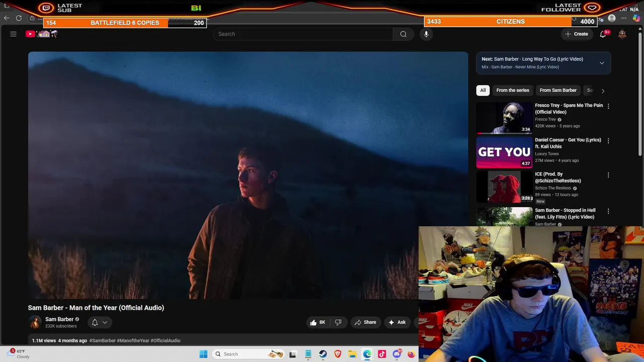Open TikTok app from taskbar

382,354
